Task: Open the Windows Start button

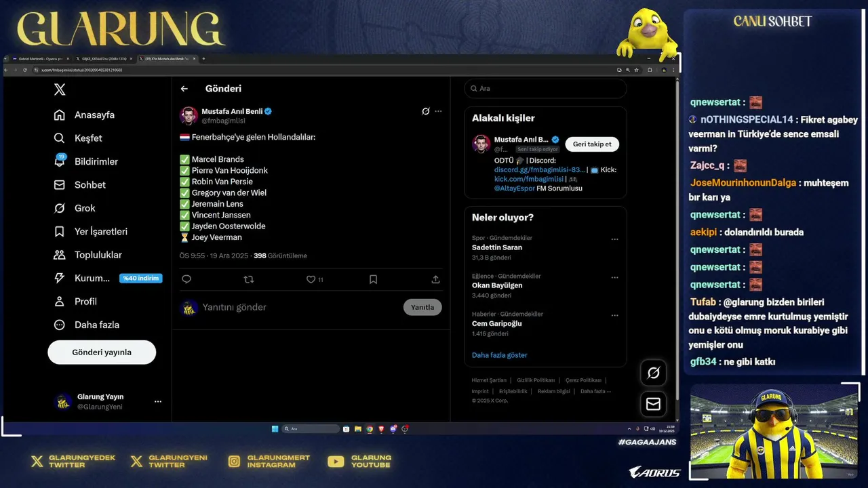Action: tap(275, 429)
